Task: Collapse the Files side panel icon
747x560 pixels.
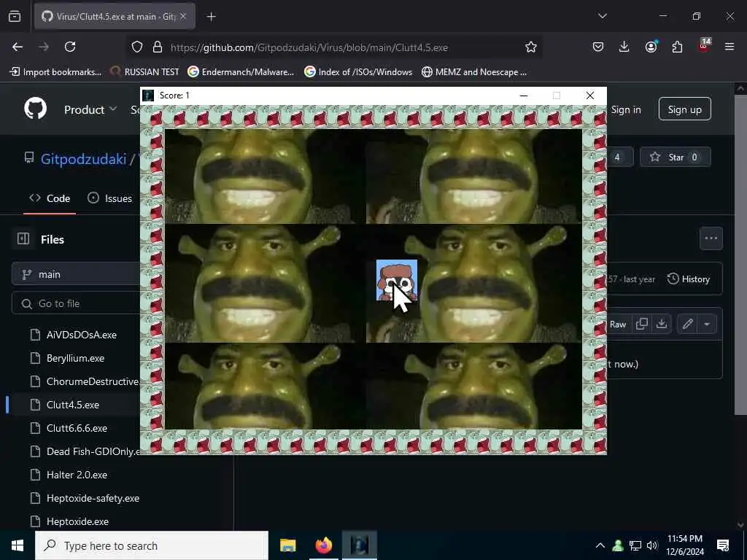Action: point(23,238)
